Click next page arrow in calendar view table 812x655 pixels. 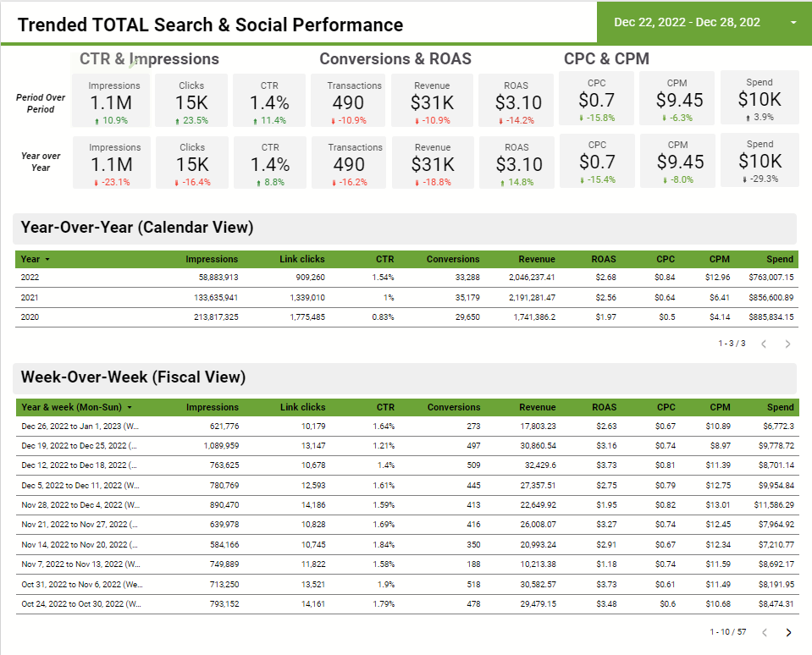pyautogui.click(x=787, y=344)
